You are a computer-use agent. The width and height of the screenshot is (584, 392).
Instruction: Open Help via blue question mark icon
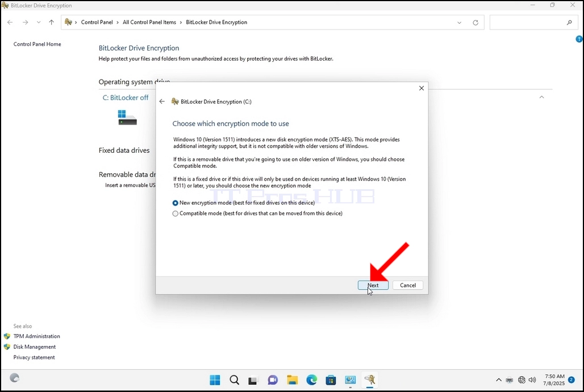tap(579, 39)
